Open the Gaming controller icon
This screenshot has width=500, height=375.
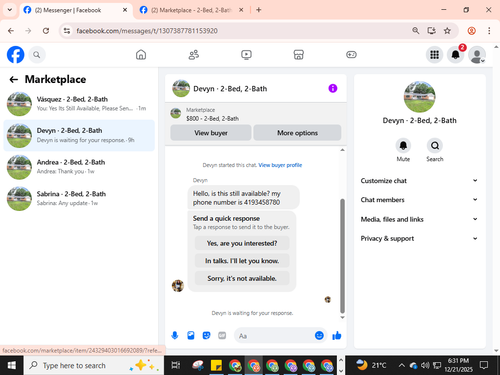(351, 55)
